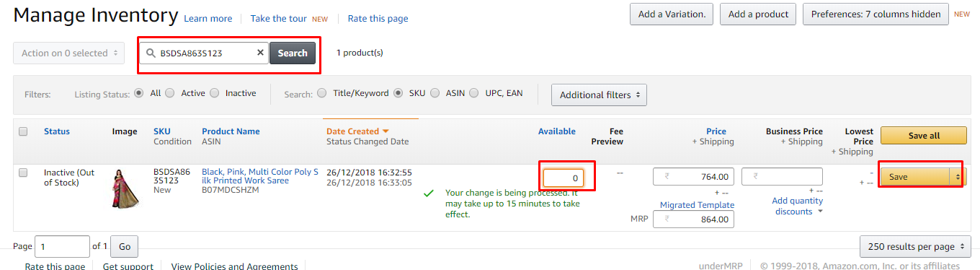Open the saree product thumbnail image
Screen dimensions: 980x270
125,189
